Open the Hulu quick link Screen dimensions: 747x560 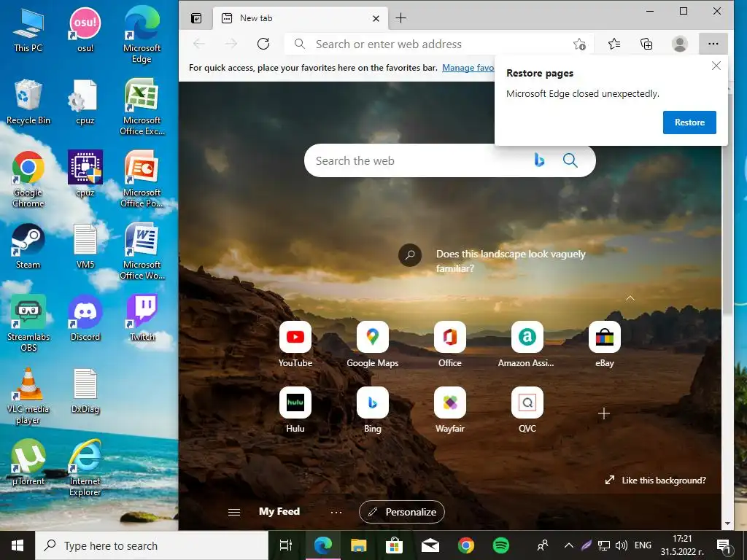point(295,410)
